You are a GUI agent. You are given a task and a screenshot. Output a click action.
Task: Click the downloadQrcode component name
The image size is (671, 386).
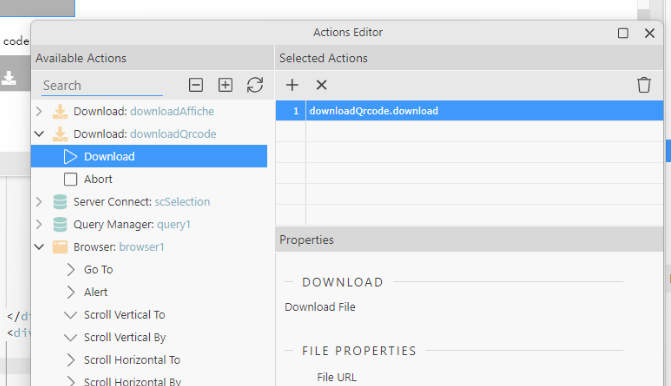(x=173, y=134)
